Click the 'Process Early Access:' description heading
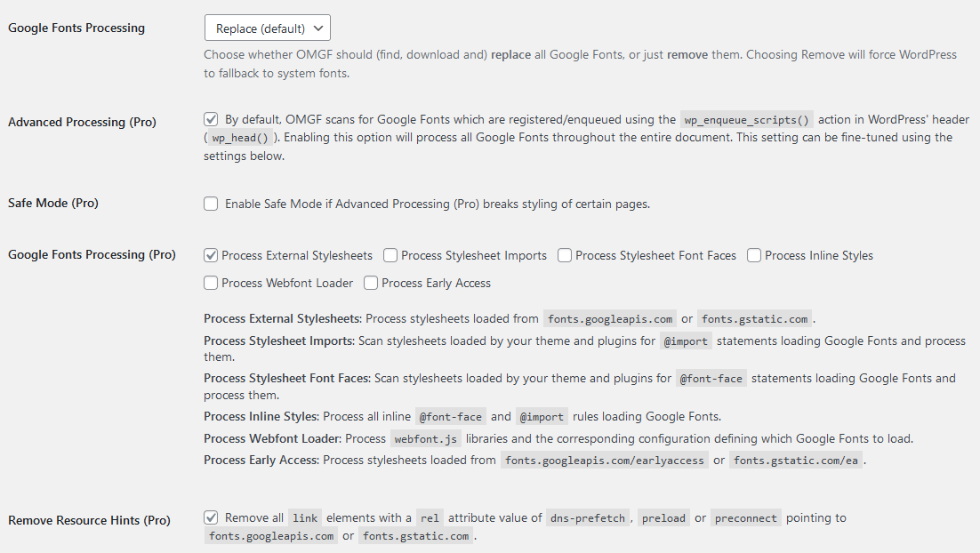Viewport: 980px width, 553px height. [261, 460]
